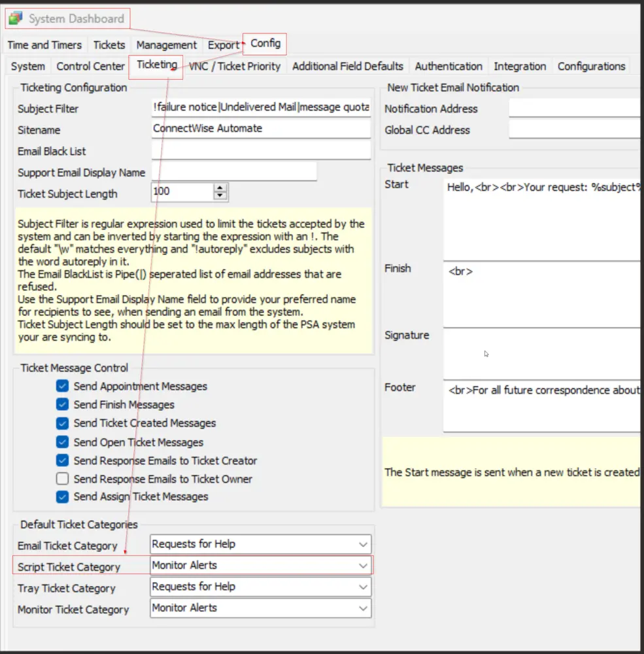This screenshot has height=654, width=644.
Task: Focus the Sitename text field
Action: click(x=261, y=129)
